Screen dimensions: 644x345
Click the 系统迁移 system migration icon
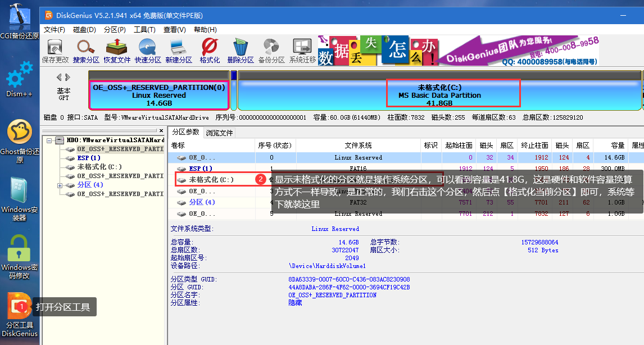pos(302,51)
